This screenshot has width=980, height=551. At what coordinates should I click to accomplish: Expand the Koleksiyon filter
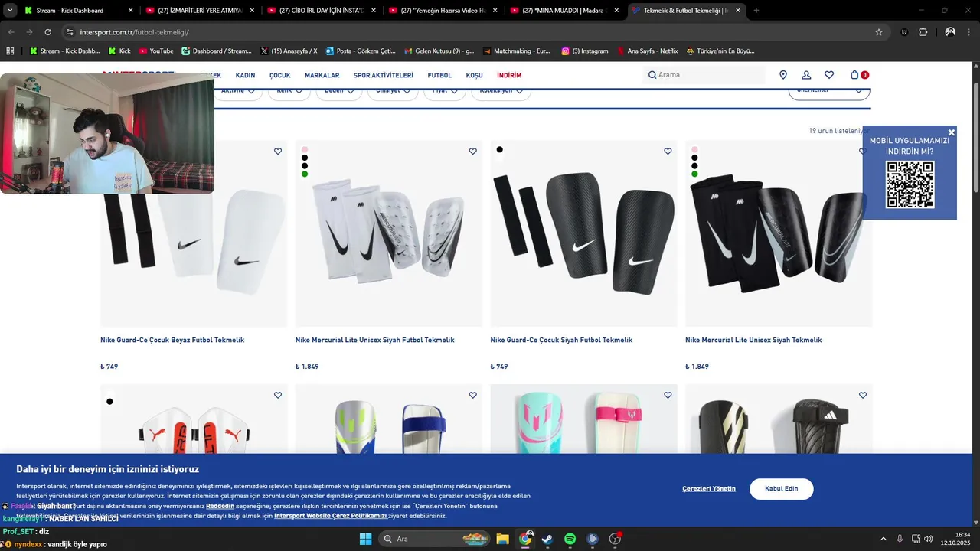click(x=501, y=91)
